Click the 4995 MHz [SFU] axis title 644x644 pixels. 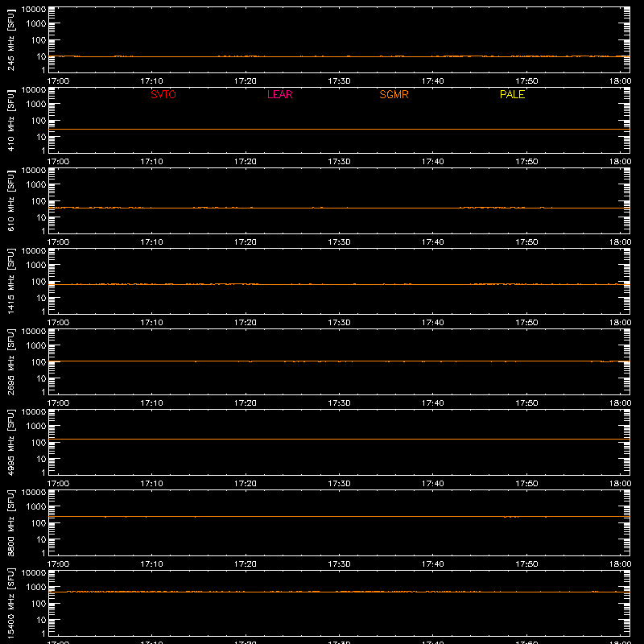10,442
